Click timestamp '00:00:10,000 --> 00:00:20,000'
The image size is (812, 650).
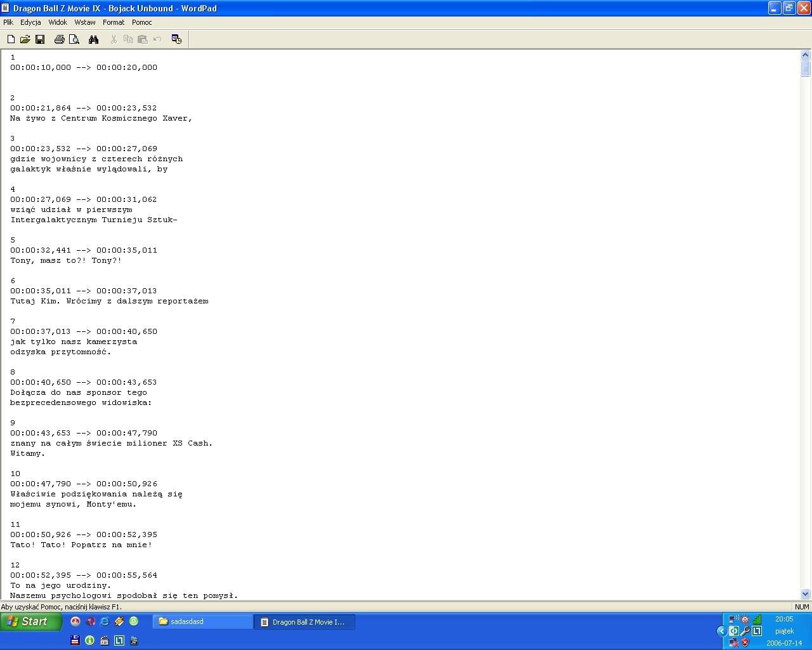click(84, 67)
